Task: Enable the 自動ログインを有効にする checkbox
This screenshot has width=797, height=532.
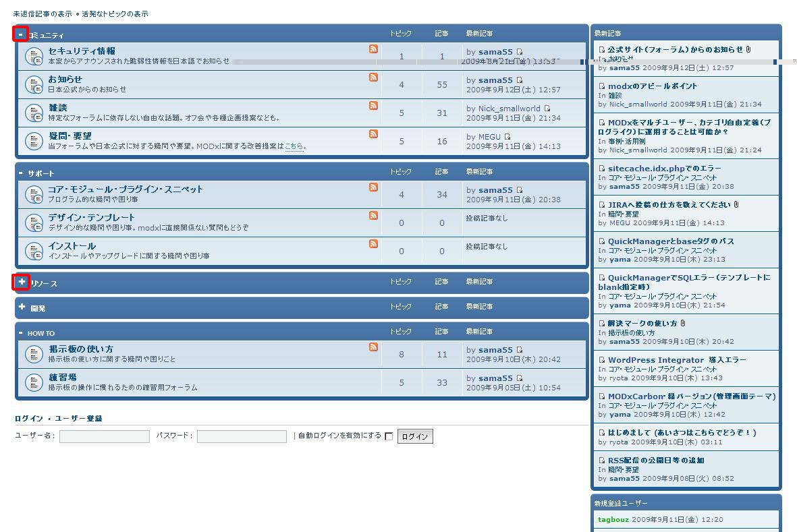Action: [x=389, y=436]
